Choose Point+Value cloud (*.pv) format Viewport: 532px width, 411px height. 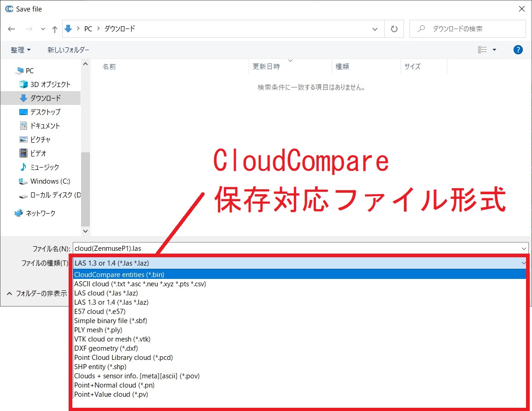[x=299, y=394]
